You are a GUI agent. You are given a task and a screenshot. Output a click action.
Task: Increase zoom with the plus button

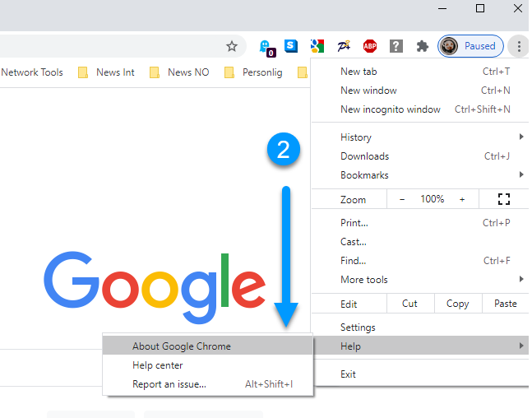click(462, 199)
